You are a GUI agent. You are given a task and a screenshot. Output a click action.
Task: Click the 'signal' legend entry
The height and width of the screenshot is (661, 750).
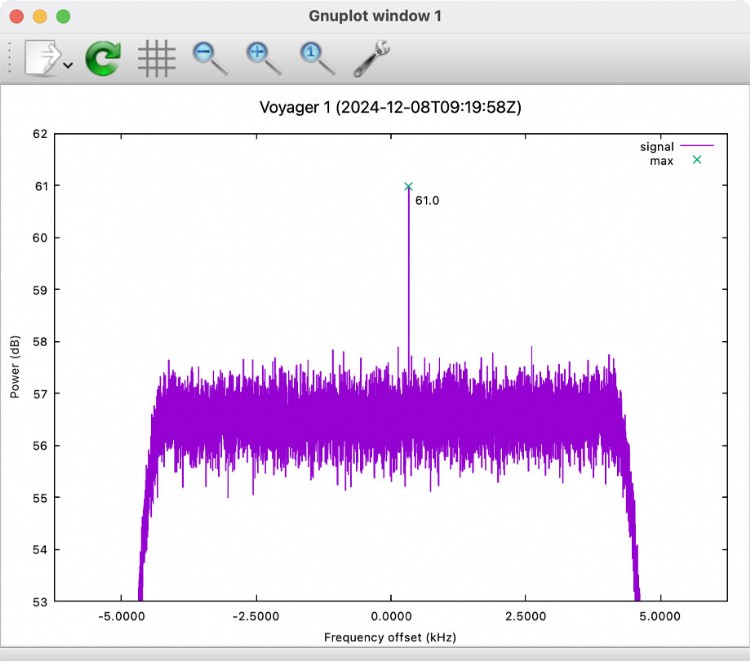click(676, 146)
